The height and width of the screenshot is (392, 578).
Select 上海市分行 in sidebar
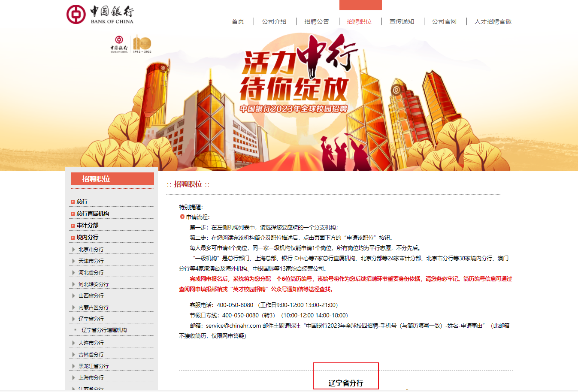click(x=91, y=377)
